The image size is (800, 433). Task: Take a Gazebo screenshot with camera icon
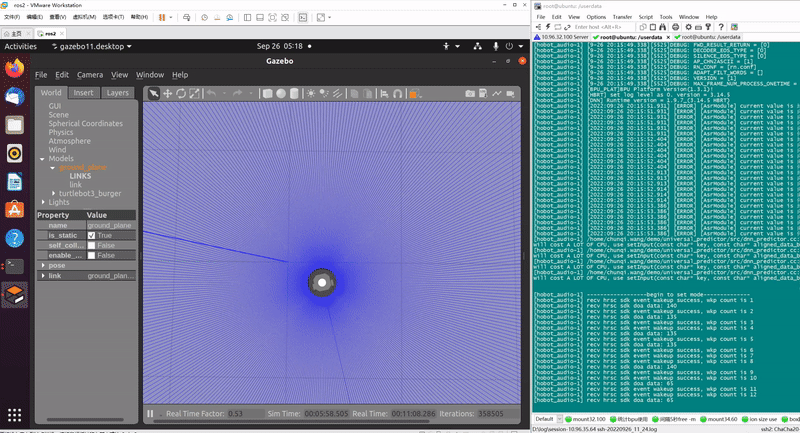point(470,93)
